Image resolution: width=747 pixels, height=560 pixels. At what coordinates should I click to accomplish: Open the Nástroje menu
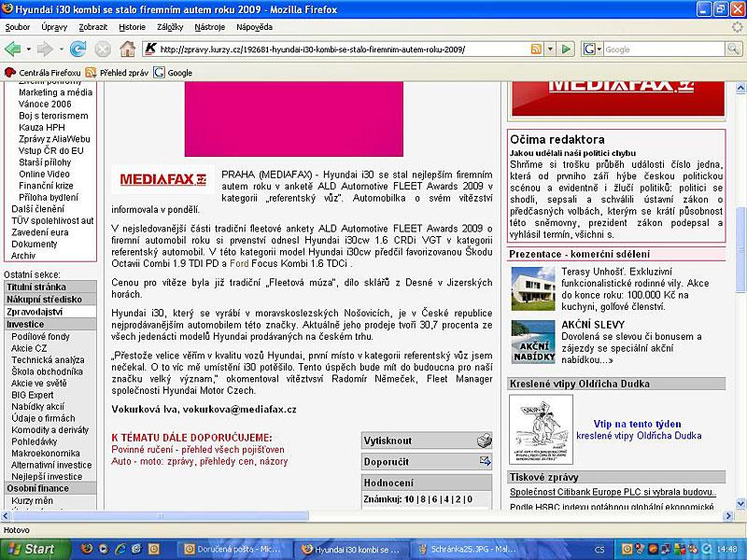point(209,27)
